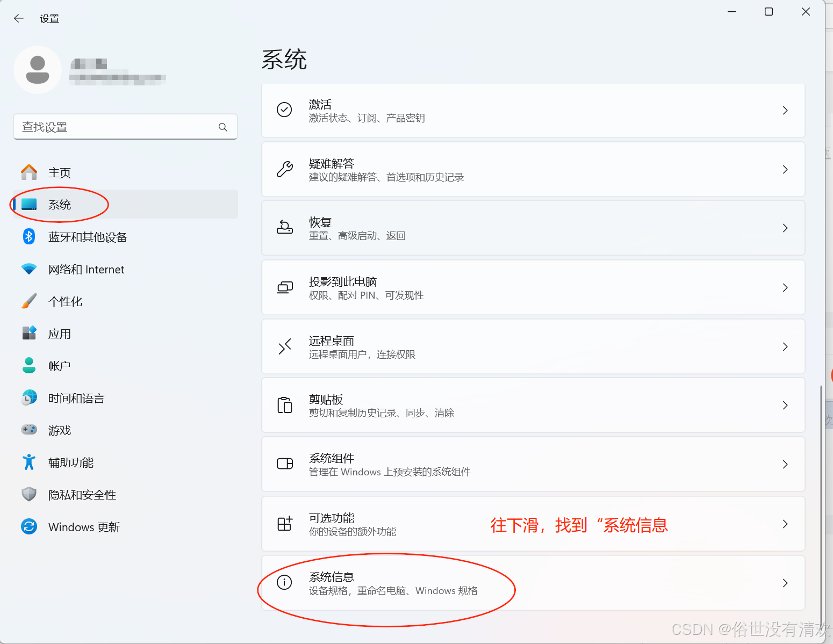This screenshot has width=833, height=644.
Task: Click the network Wi-Fi icon
Action: click(x=29, y=269)
